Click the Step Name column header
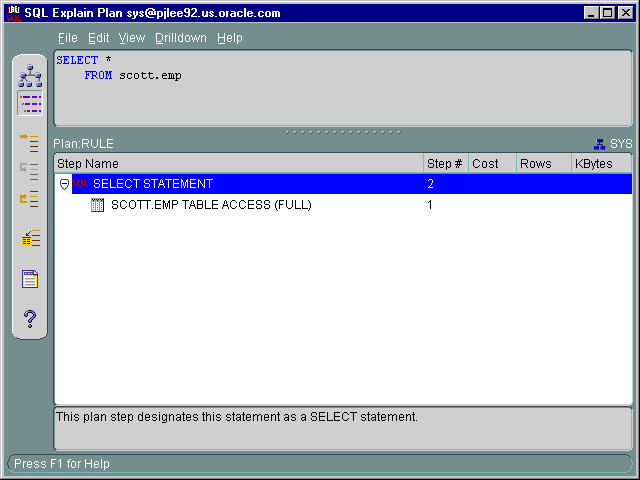This screenshot has height=480, width=640. (x=238, y=163)
